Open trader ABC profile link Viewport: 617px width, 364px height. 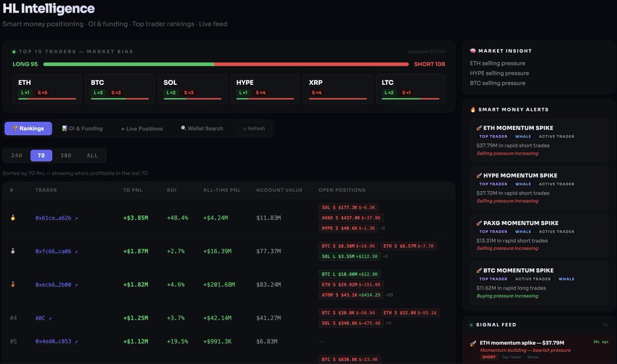click(x=44, y=318)
